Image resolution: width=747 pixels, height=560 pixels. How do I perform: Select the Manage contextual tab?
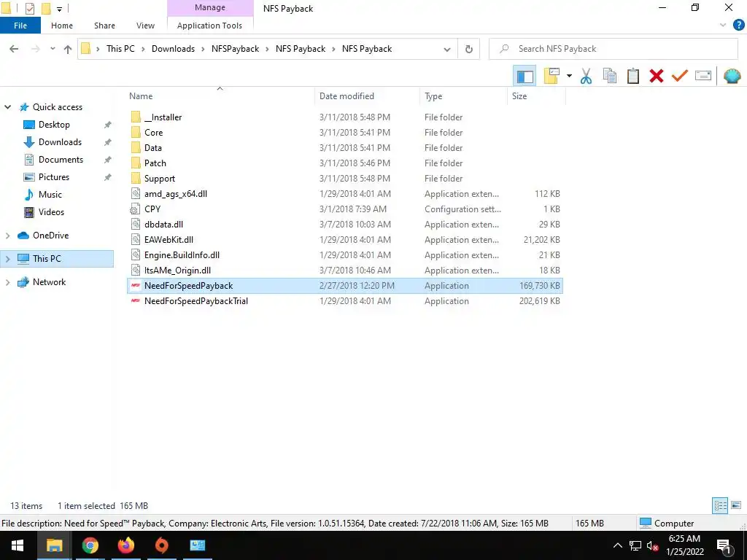pyautogui.click(x=210, y=7)
